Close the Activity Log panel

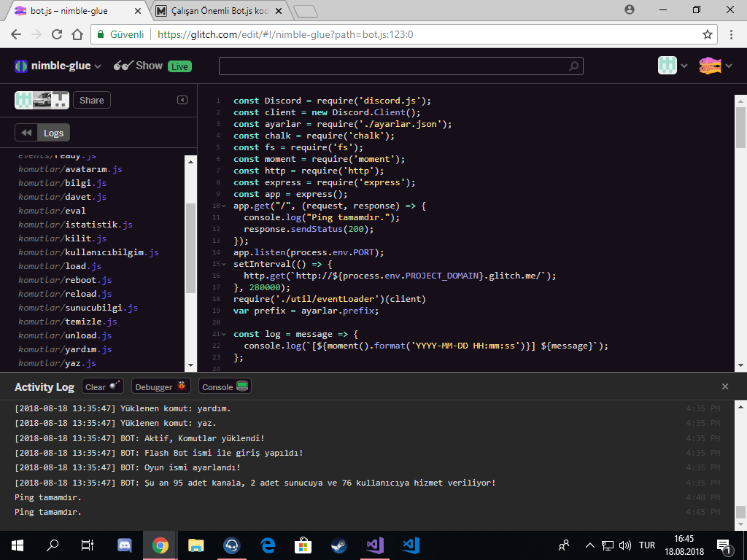point(725,386)
